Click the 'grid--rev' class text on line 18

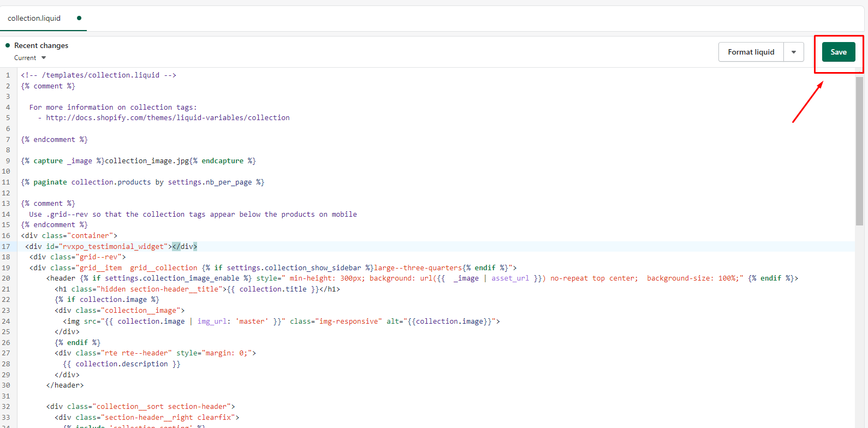click(x=101, y=257)
